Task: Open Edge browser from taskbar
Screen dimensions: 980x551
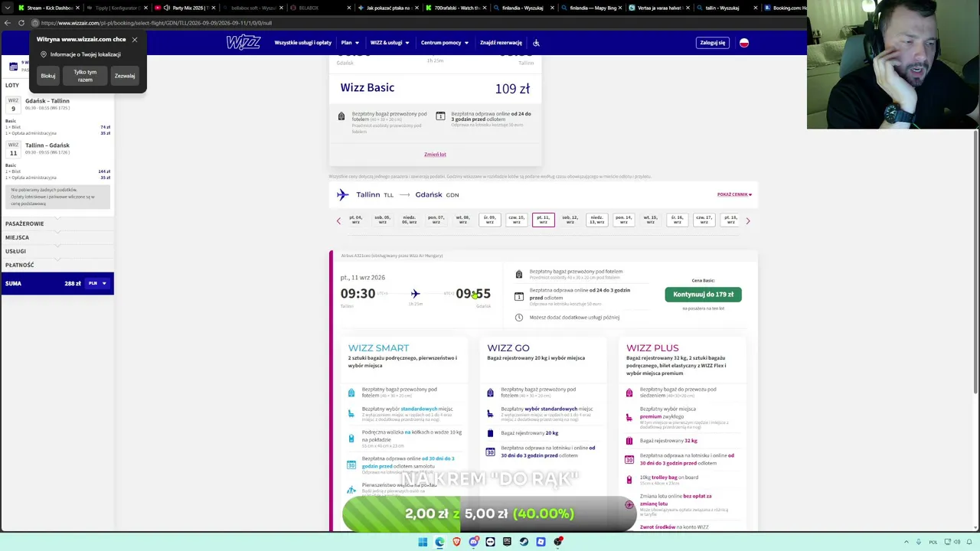Action: point(439,542)
